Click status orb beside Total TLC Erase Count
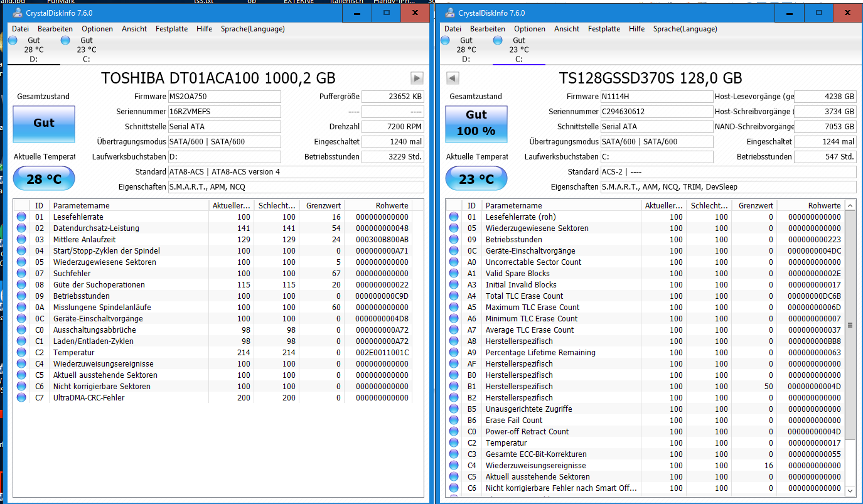Viewport: 863px width, 504px height. coord(454,296)
